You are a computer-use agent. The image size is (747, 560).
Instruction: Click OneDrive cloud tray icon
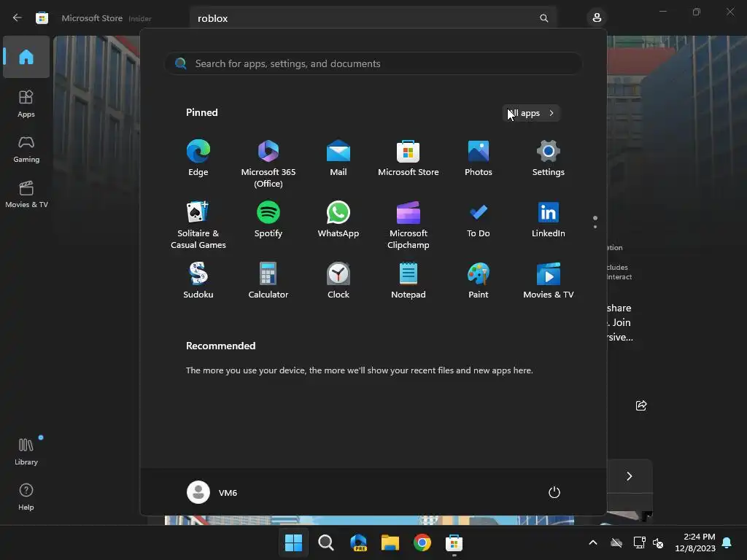pos(616,542)
